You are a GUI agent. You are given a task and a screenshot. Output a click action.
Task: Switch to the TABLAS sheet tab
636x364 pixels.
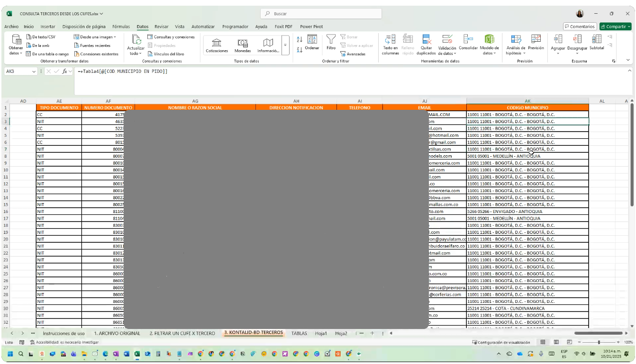[x=299, y=333]
